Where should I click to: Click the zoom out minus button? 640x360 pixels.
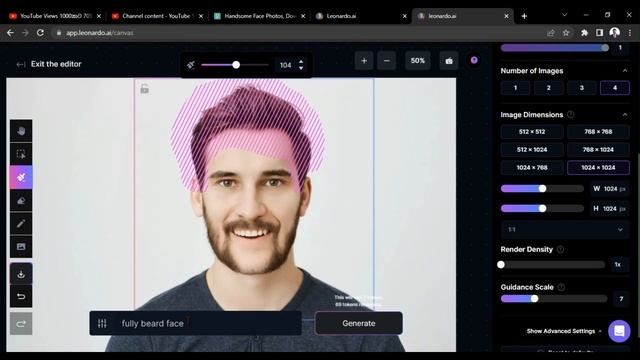tap(387, 61)
